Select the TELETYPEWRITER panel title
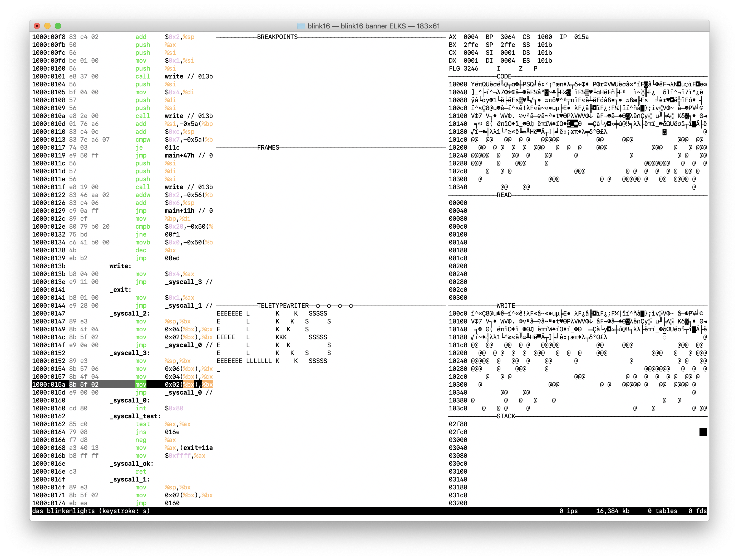 (x=283, y=305)
